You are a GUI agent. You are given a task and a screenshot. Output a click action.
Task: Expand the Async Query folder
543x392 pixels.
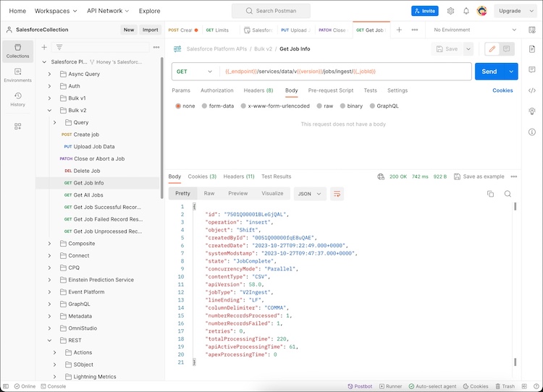click(x=49, y=74)
